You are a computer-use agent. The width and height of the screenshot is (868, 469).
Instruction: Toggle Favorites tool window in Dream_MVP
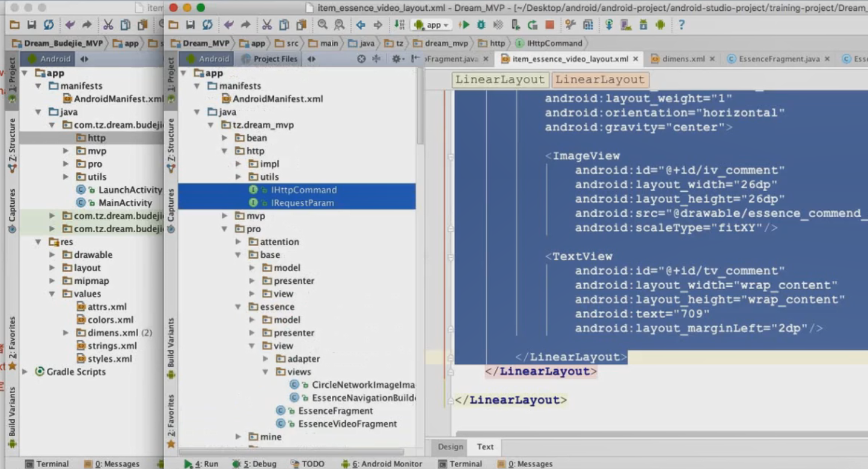coord(171,421)
